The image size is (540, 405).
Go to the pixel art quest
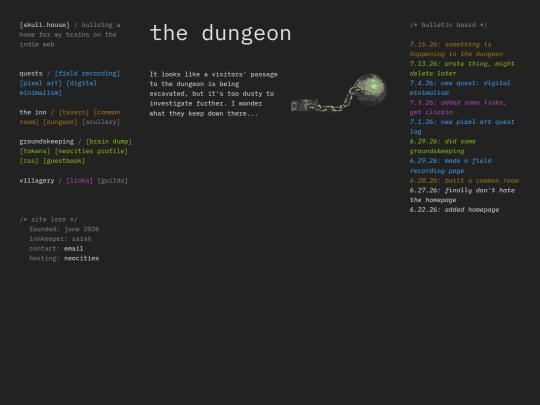click(41, 83)
